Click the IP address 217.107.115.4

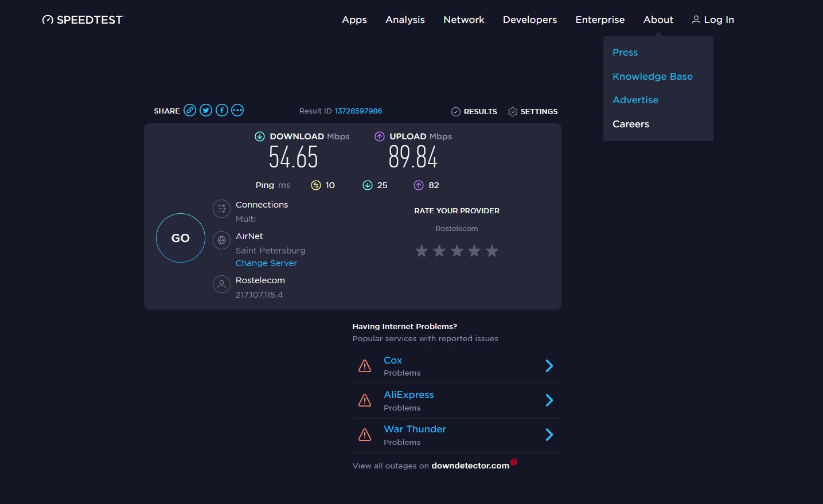259,295
